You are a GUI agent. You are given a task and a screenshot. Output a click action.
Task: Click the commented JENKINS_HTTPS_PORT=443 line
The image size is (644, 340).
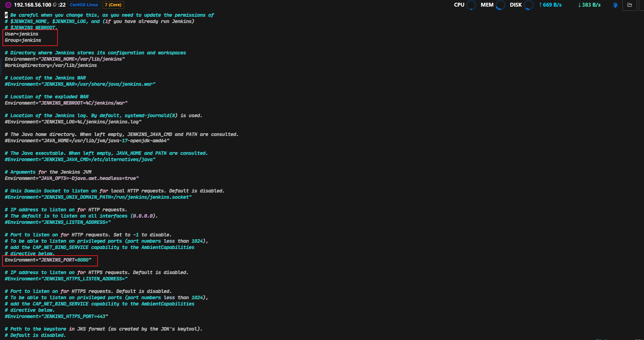point(56,316)
